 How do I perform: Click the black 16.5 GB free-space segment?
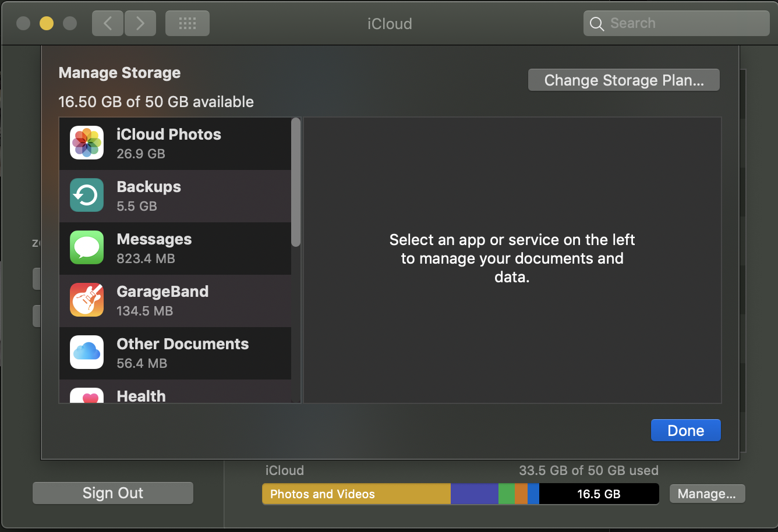coord(599,494)
